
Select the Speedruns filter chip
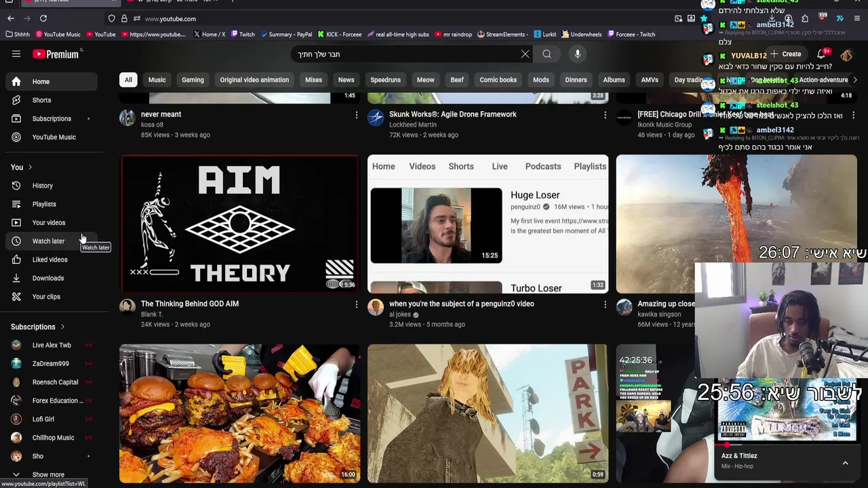[385, 80]
